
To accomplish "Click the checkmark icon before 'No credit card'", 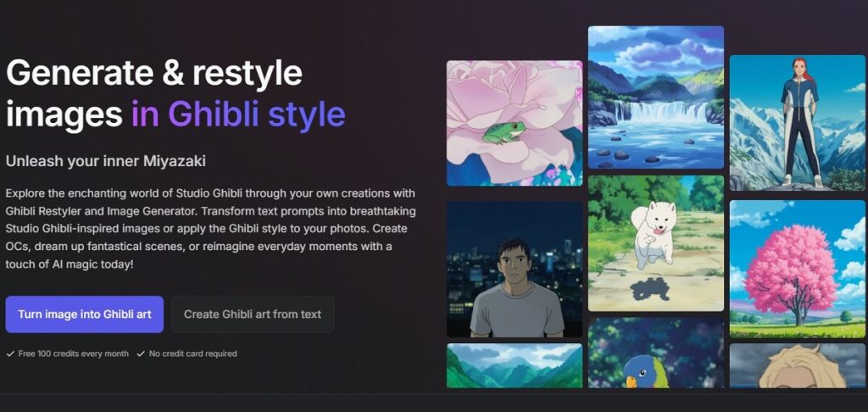I will pos(141,354).
